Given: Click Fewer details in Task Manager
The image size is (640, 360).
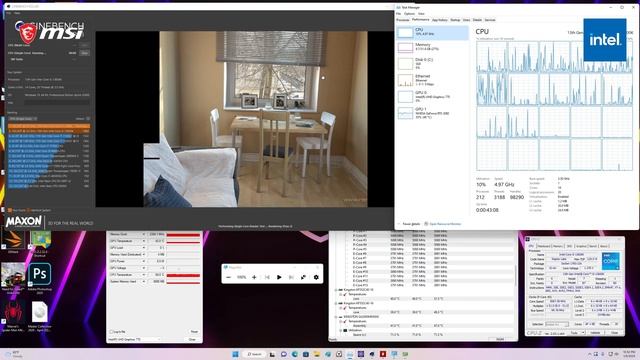Looking at the screenshot, I should (409, 224).
